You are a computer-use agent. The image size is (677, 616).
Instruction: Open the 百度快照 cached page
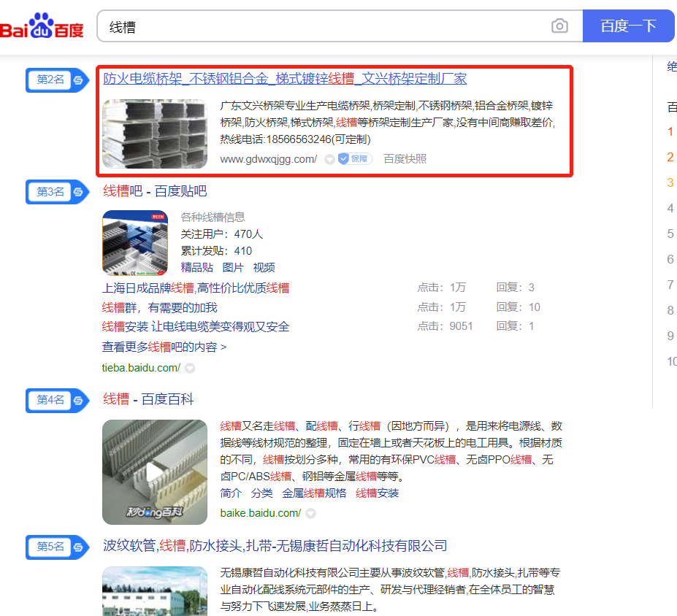[x=405, y=159]
